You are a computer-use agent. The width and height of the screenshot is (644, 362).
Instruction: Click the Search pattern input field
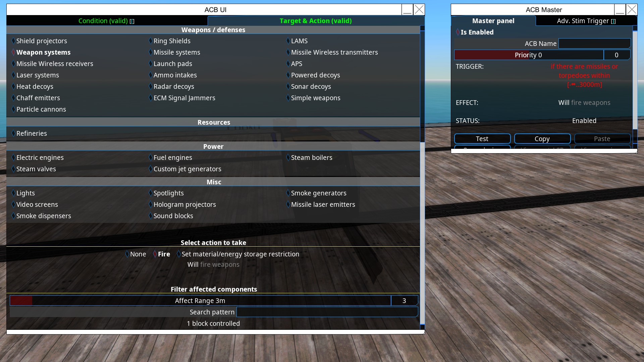pyautogui.click(x=327, y=312)
